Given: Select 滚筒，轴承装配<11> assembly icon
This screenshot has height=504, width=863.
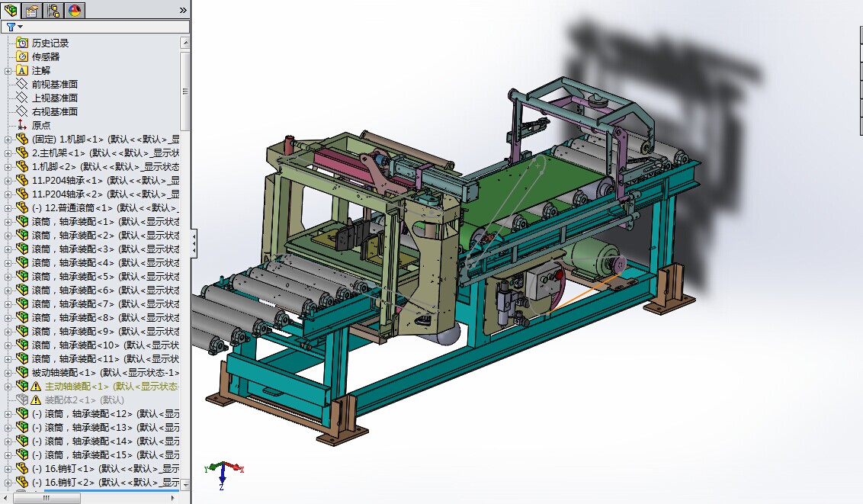Looking at the screenshot, I should [x=22, y=358].
